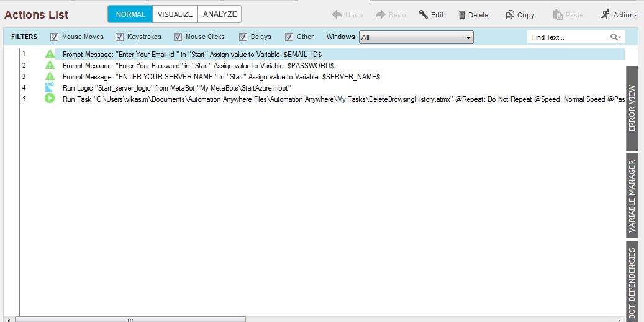Image resolution: width=644 pixels, height=322 pixels.
Task: Click the Paste clipboard icon
Action: click(558, 15)
